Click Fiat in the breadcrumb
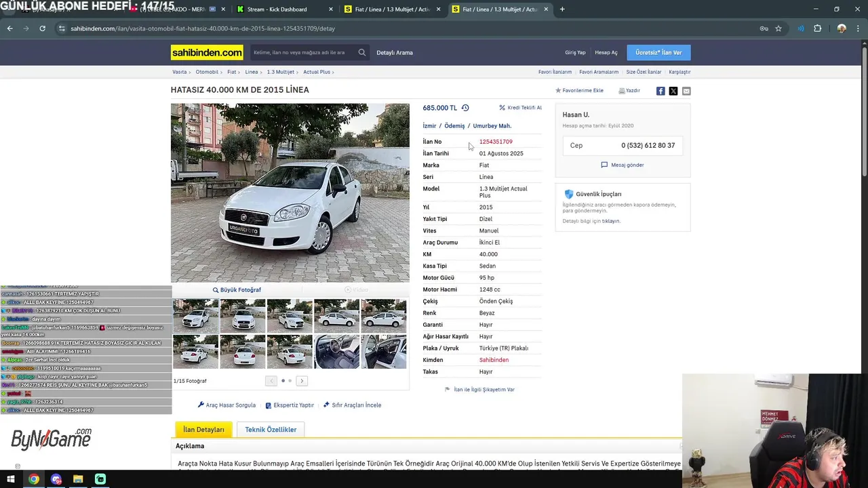The height and width of the screenshot is (488, 868). point(232,72)
